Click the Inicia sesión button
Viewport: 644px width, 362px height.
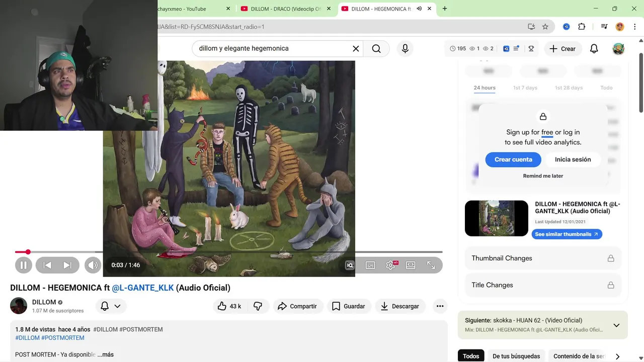[573, 159]
